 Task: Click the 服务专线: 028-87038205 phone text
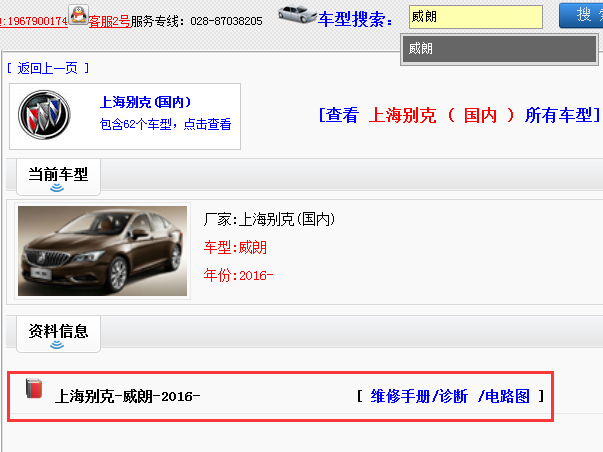(x=197, y=21)
